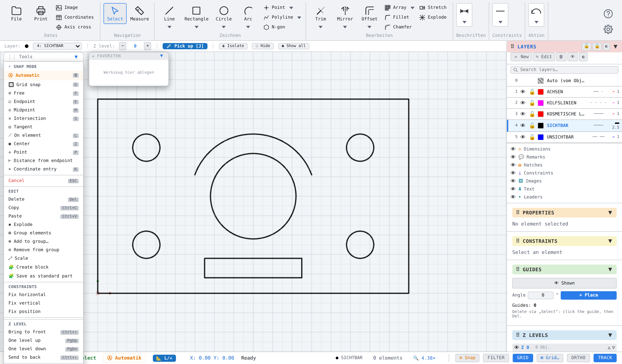Screen dimensions: 622x364
Task: Expand the Line tool dropdown arrow
Action: [x=169, y=27]
